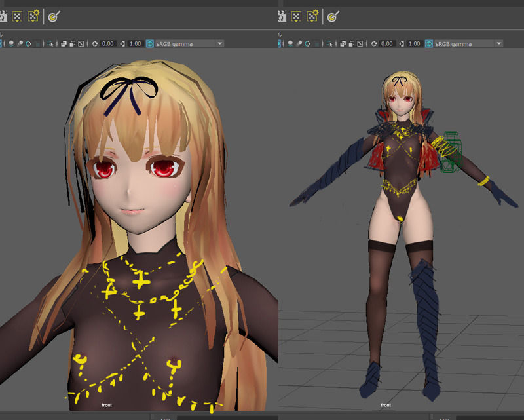The width and height of the screenshot is (524, 420).
Task: Click checkerboard icon in left panel's top bar
Action: (x=17, y=16)
